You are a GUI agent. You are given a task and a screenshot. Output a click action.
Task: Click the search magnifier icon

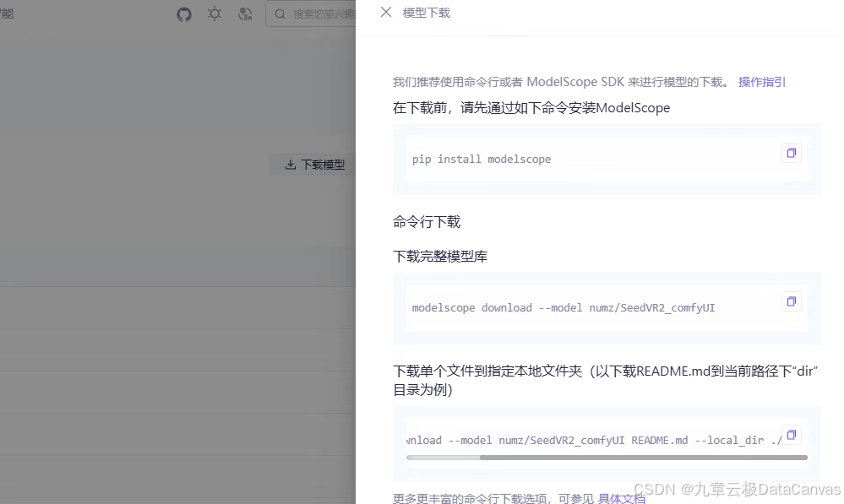(280, 14)
